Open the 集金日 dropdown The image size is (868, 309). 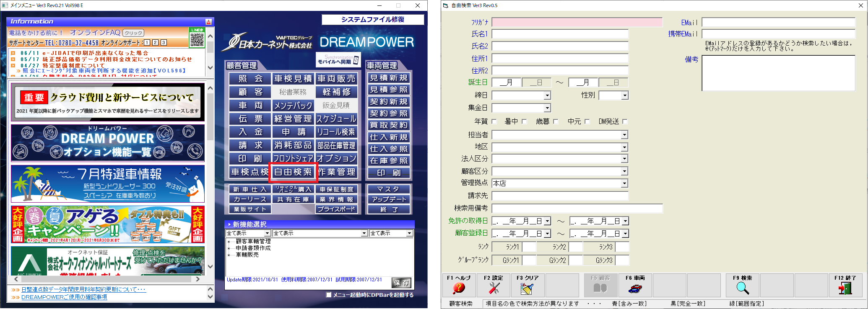pos(547,108)
